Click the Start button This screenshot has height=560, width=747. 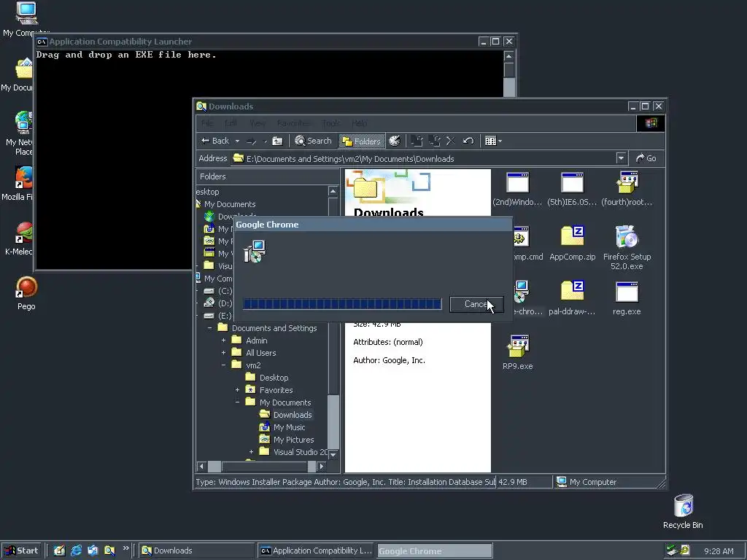[x=21, y=551]
